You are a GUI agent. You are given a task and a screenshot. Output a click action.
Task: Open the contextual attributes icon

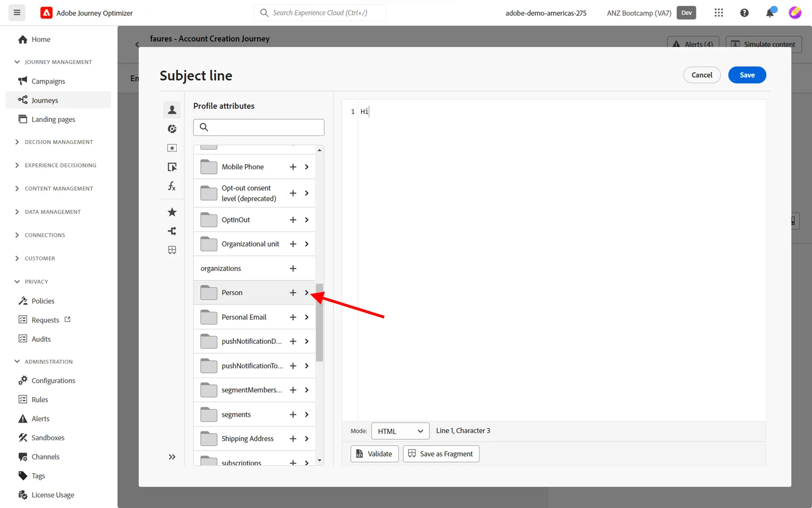[x=172, y=231]
